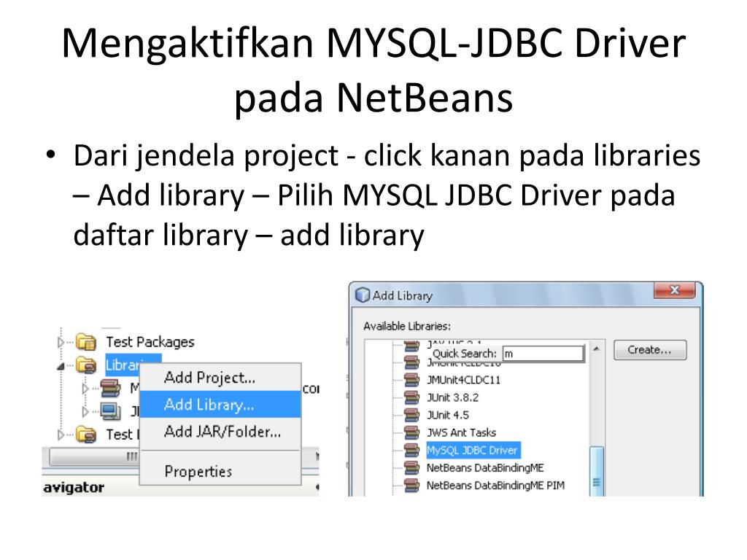Select JWS Ant Tasks library
This screenshot has height=560, width=747.
(461, 432)
